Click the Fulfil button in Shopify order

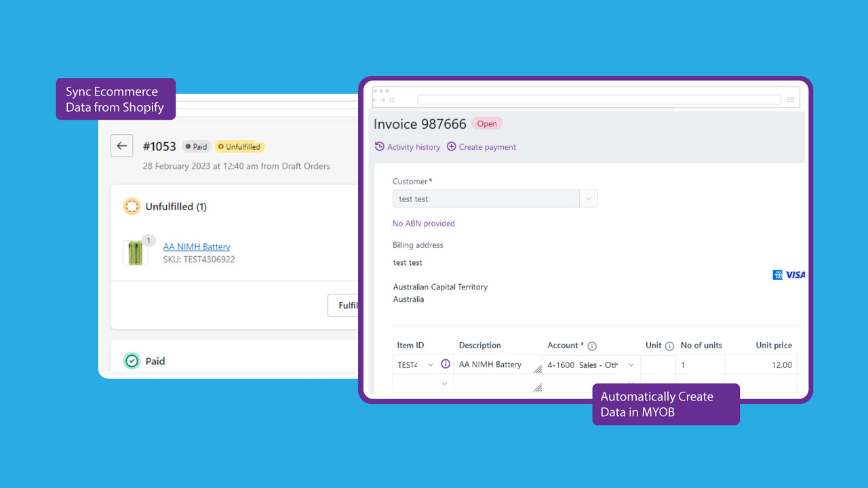point(344,305)
